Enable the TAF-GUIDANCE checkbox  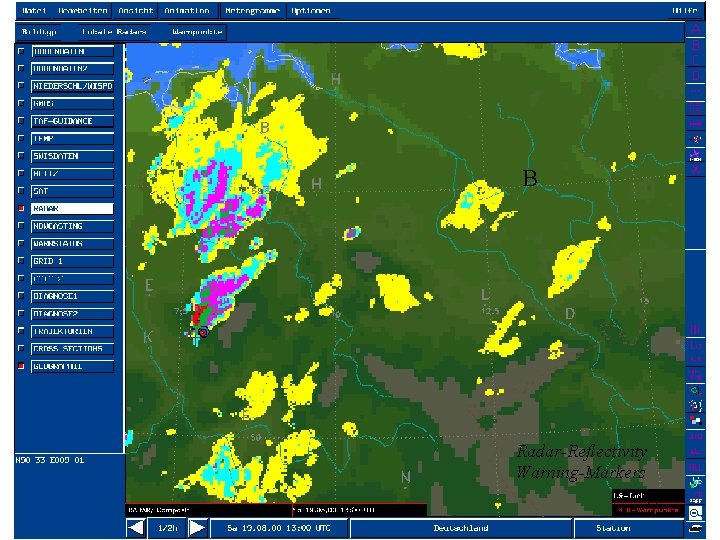click(x=21, y=121)
